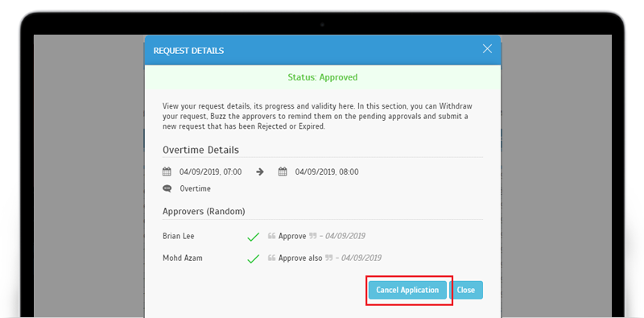Screen dimensions: 644x318
Task: Click the Approve also comment text
Action: pyautogui.click(x=300, y=258)
